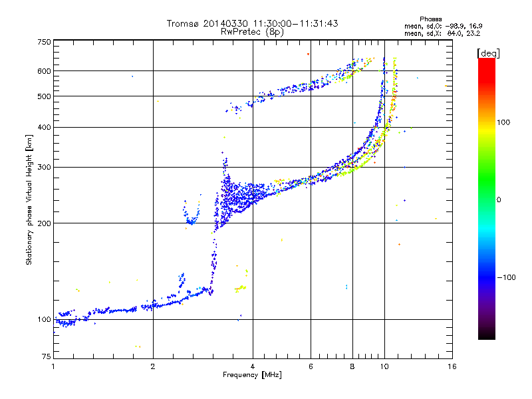Select the "mean, sd,O: -98.9, 16.9" line
This screenshot has height=399, width=532.
pos(443,26)
